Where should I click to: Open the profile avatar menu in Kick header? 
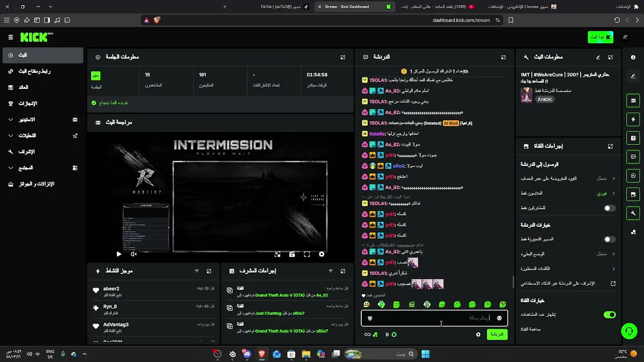tap(625, 37)
